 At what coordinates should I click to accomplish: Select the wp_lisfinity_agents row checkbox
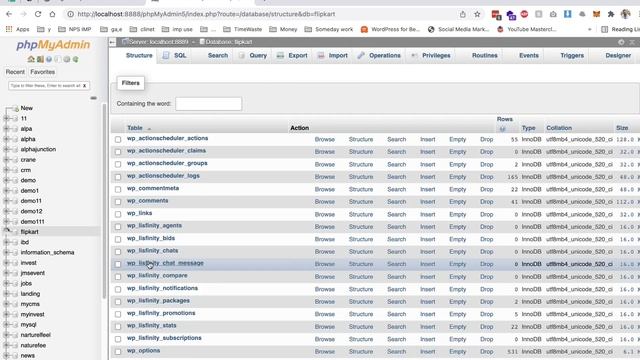pos(118,227)
